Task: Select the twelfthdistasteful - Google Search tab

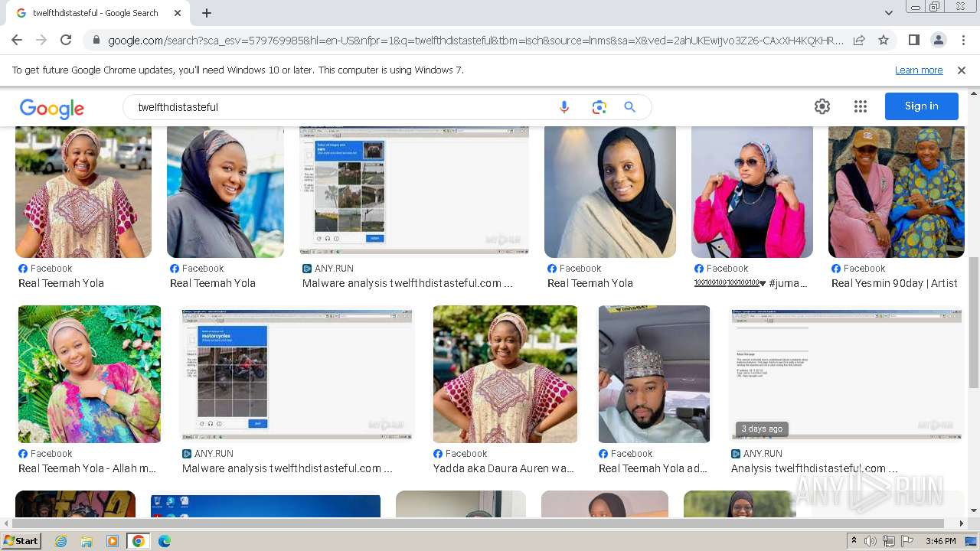Action: click(x=97, y=13)
